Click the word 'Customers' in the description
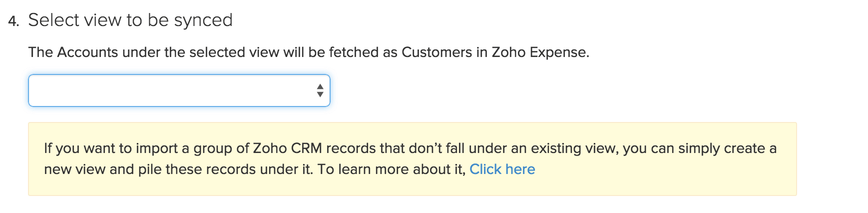This screenshot has width=868, height=213. pyautogui.click(x=436, y=52)
